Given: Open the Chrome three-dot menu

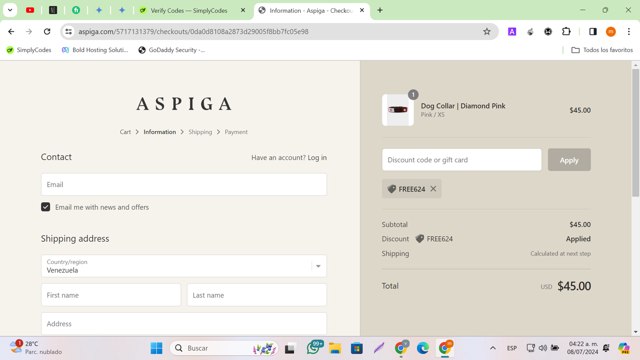Looking at the screenshot, I should click(x=629, y=31).
